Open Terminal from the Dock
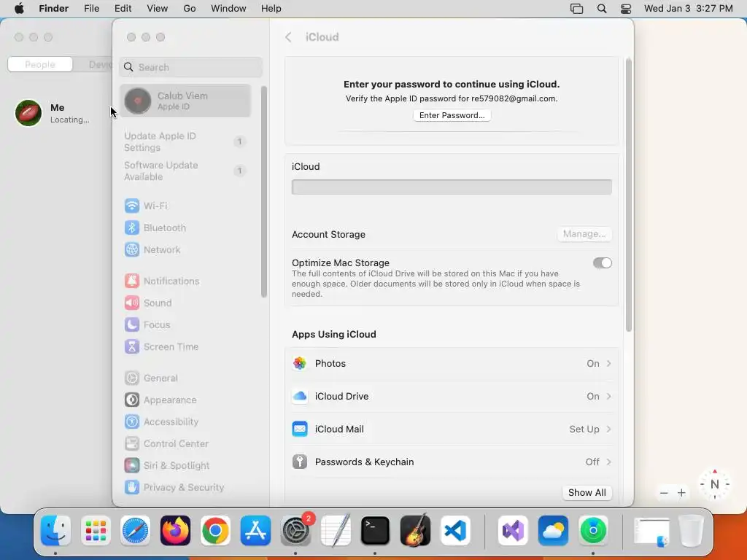Image resolution: width=747 pixels, height=560 pixels. coord(376,531)
